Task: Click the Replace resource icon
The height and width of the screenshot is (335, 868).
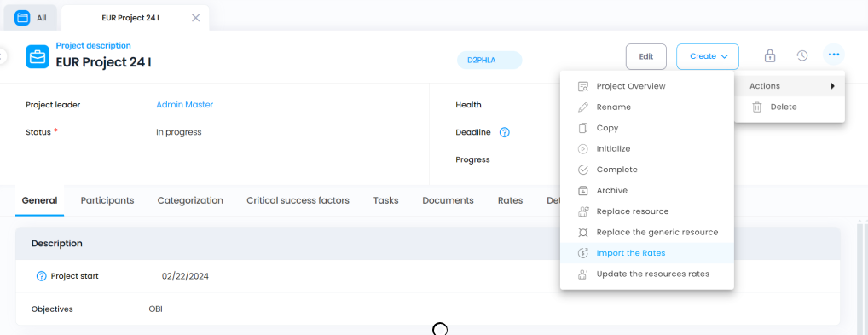Action: point(582,211)
